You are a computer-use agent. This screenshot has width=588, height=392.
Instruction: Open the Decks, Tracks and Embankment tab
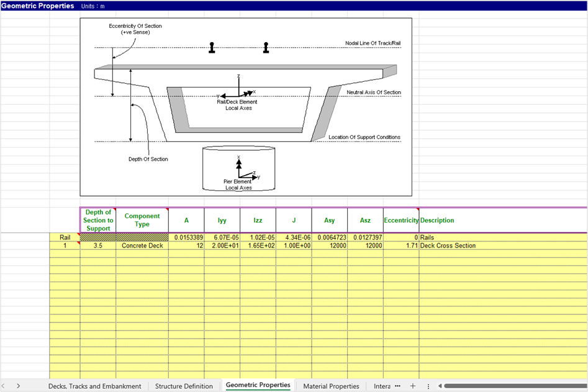click(94, 386)
